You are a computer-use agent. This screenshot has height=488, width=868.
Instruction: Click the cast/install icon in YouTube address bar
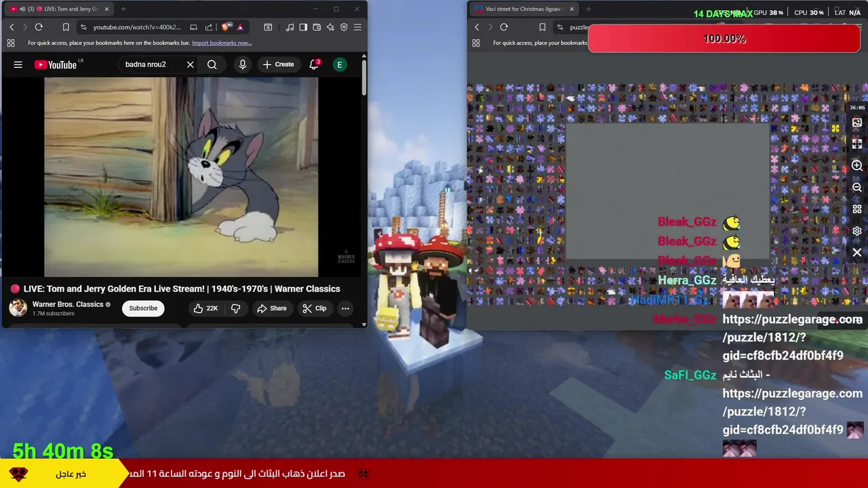[x=193, y=27]
